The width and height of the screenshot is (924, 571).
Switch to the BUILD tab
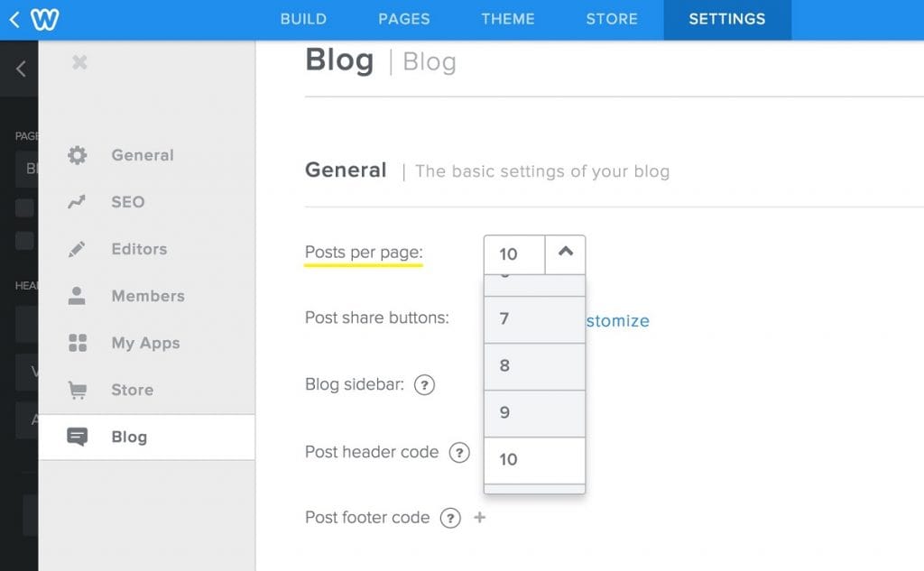(x=303, y=20)
